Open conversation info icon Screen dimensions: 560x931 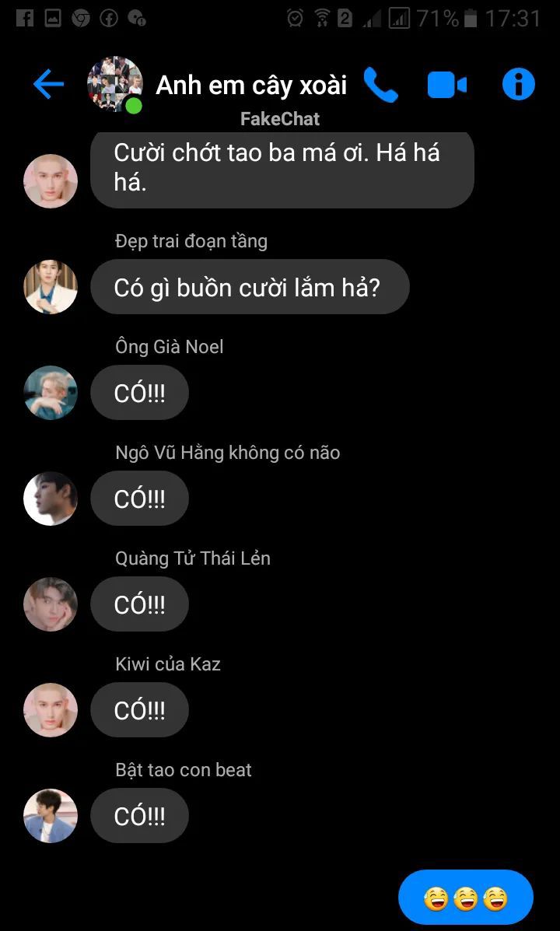(x=519, y=84)
